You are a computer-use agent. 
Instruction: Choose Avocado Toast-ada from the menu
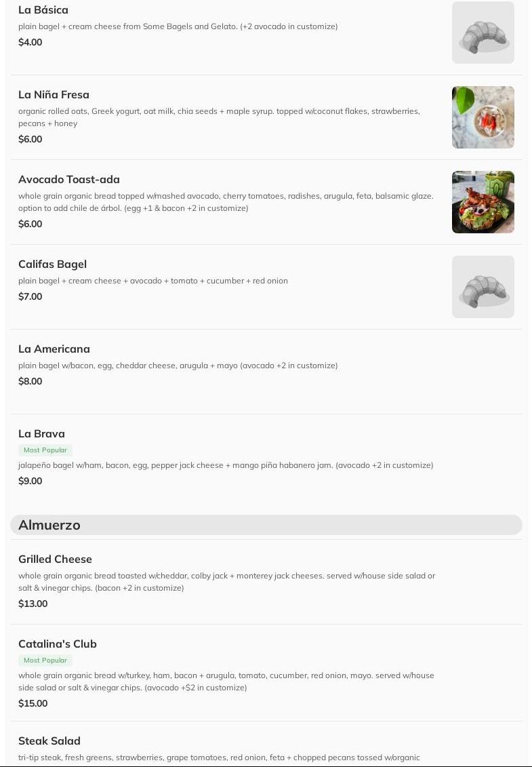tap(69, 180)
